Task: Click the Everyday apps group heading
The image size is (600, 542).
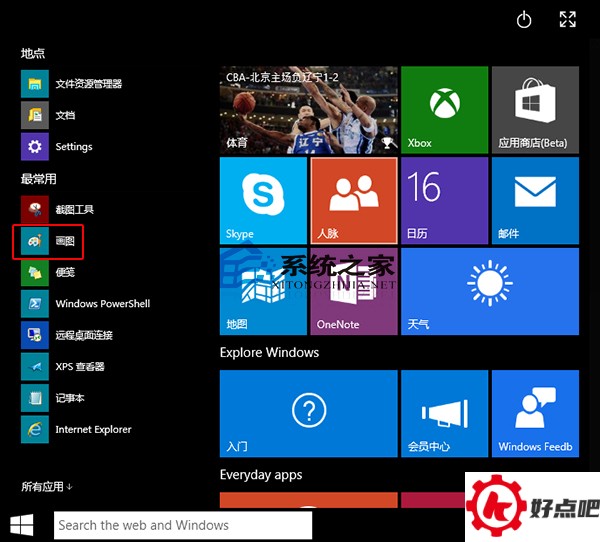Action: point(261,475)
